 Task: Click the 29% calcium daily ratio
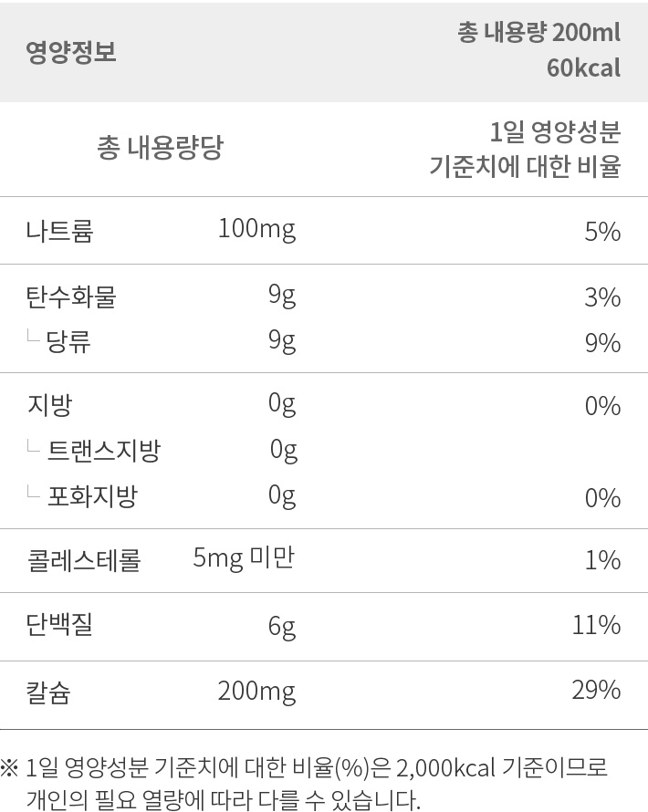pos(597,691)
